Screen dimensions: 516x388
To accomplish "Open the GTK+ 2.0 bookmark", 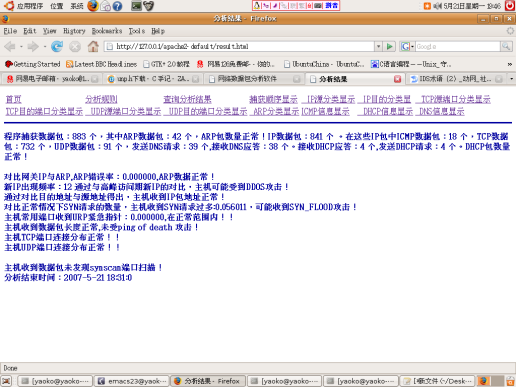I will pyautogui.click(x=166, y=64).
